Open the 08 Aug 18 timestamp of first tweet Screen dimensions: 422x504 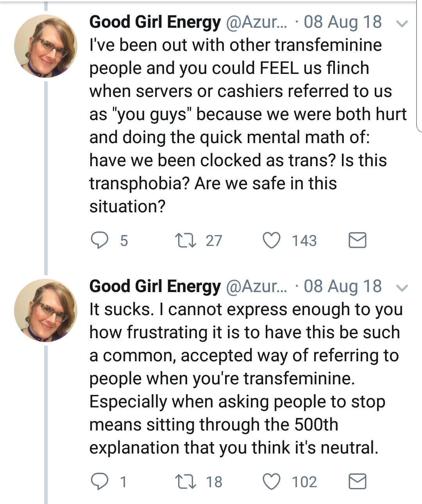(x=343, y=22)
